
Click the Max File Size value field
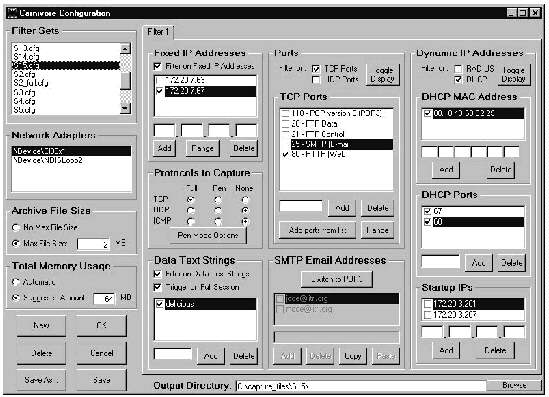(93, 244)
